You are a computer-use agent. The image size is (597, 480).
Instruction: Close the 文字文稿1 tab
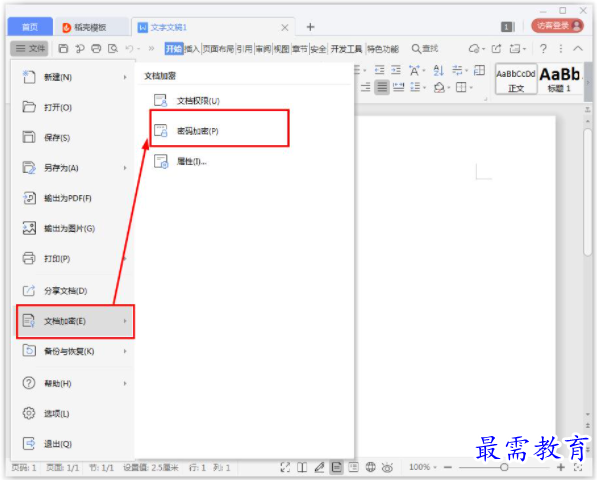click(x=284, y=27)
